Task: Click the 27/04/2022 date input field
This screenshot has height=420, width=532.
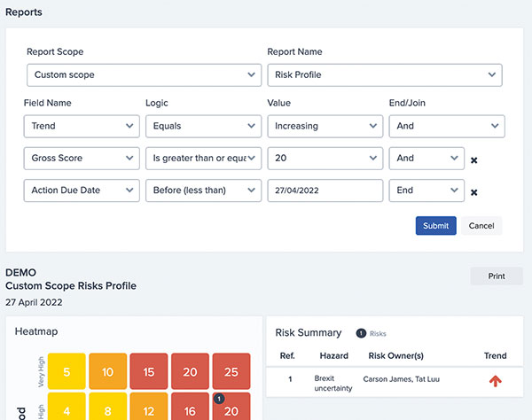Action: tap(325, 191)
